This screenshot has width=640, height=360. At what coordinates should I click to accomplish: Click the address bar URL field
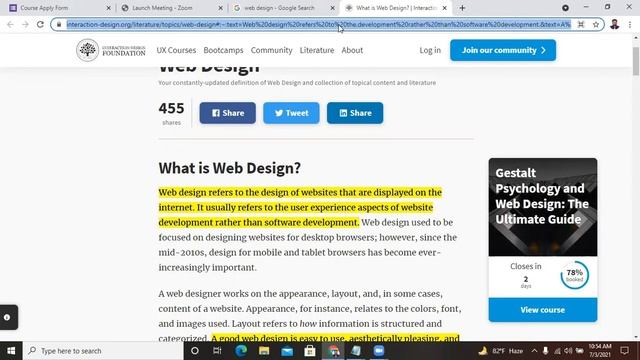[318, 24]
